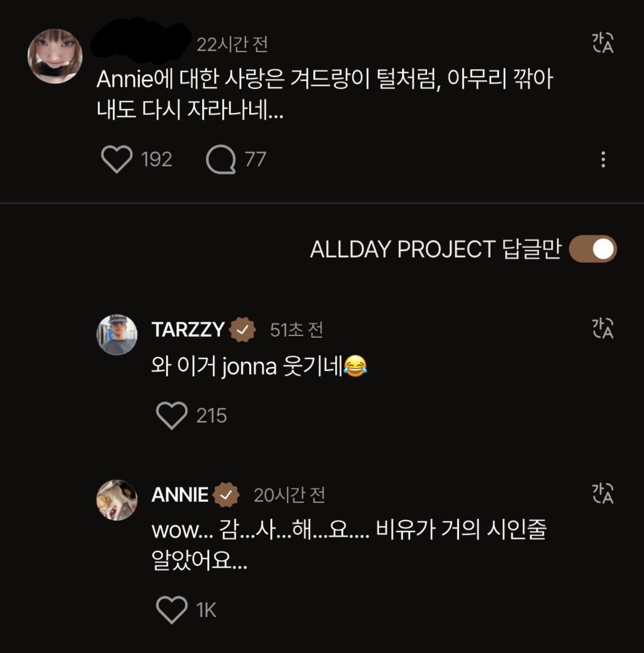The image size is (644, 653).
Task: Open TARZZY's profile avatar
Action: 117,335
